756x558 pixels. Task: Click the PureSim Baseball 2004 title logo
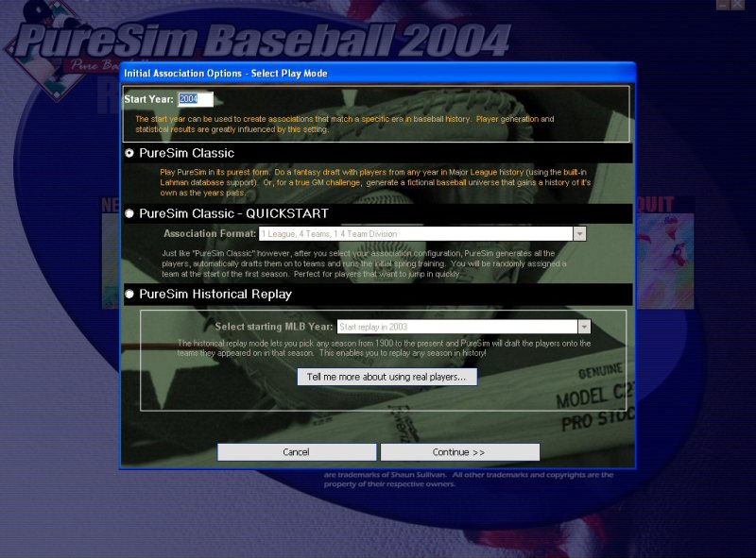point(265,40)
